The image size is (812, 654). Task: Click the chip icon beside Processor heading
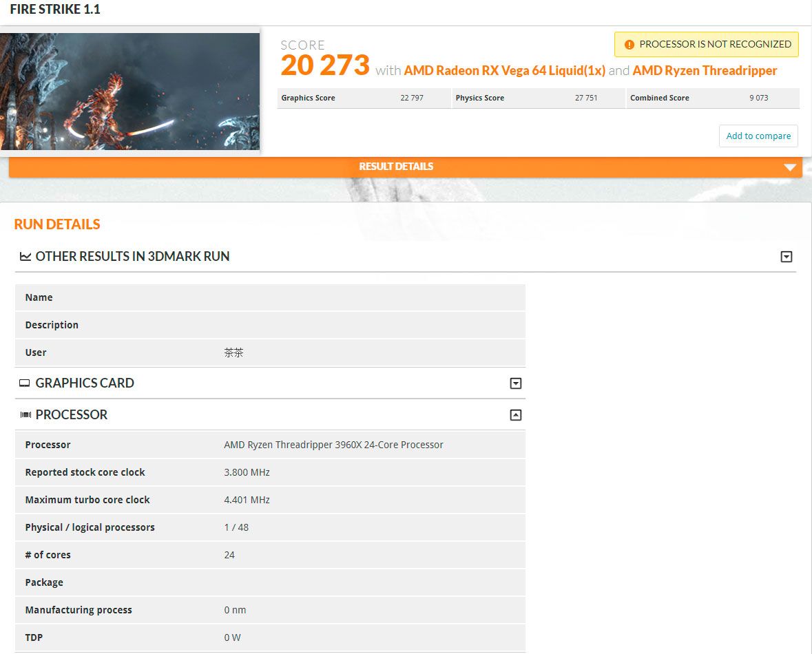tap(25, 414)
